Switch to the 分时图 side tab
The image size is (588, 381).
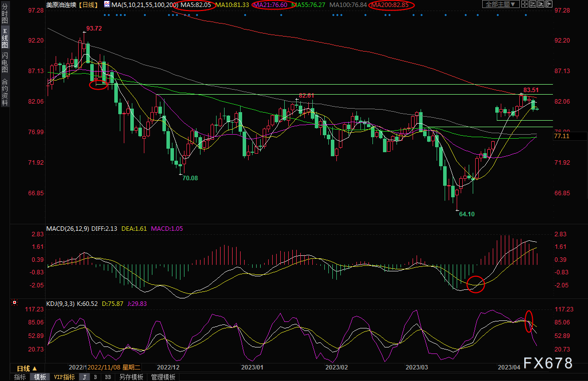click(5, 14)
